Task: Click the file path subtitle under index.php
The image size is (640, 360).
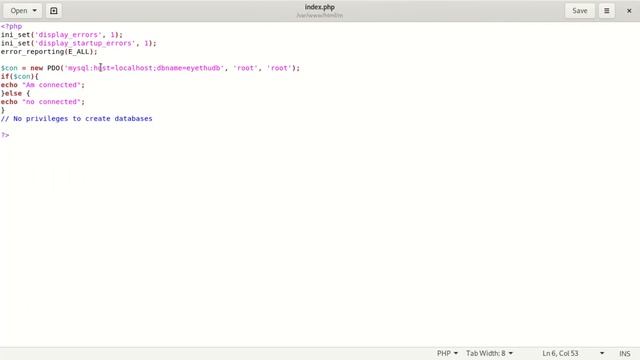Action: click(x=320, y=16)
